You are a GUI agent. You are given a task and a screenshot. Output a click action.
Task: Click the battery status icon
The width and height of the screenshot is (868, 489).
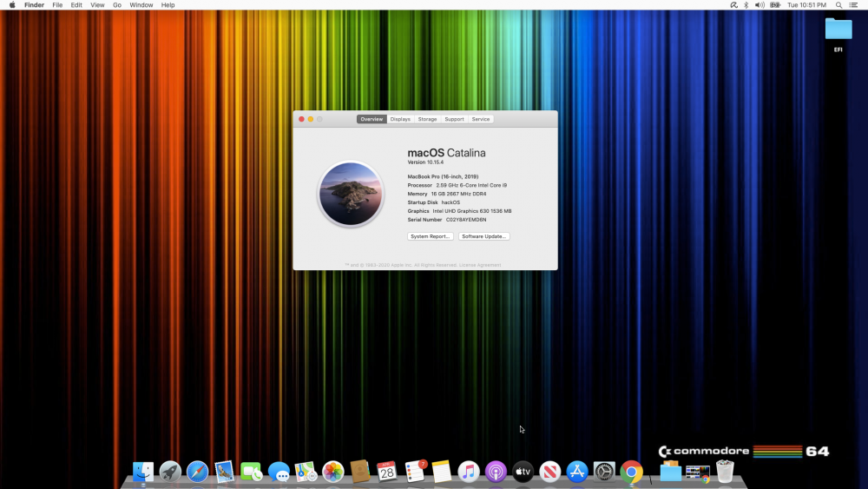tap(775, 5)
